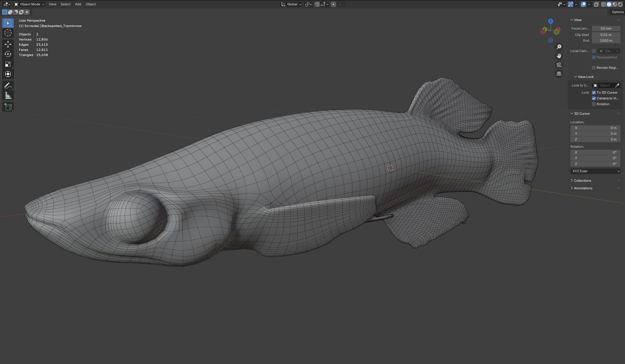Open the gizmo options dropdown arrow
The image size is (625, 364).
click(576, 4)
